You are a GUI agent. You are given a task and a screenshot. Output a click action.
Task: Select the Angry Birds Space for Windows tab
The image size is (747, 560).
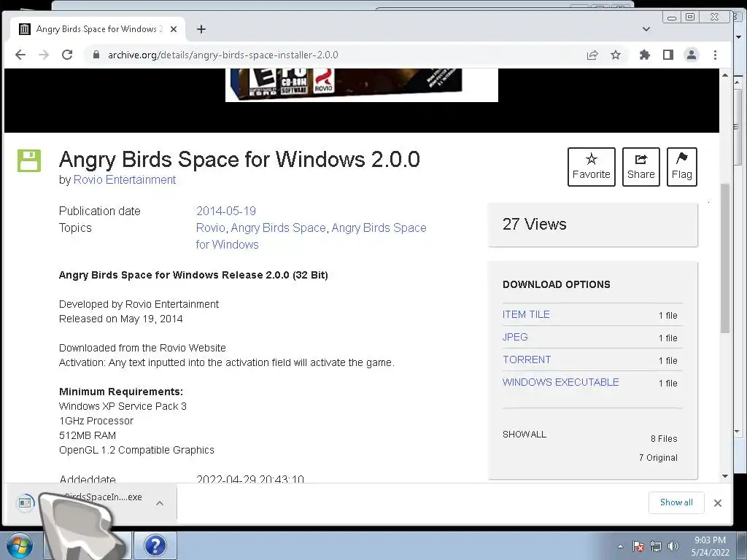click(98, 29)
